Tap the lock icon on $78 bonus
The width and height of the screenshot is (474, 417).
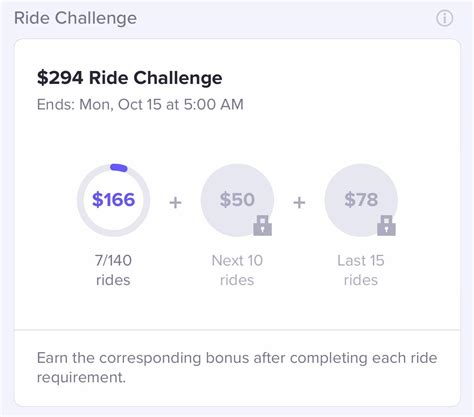coord(386,226)
